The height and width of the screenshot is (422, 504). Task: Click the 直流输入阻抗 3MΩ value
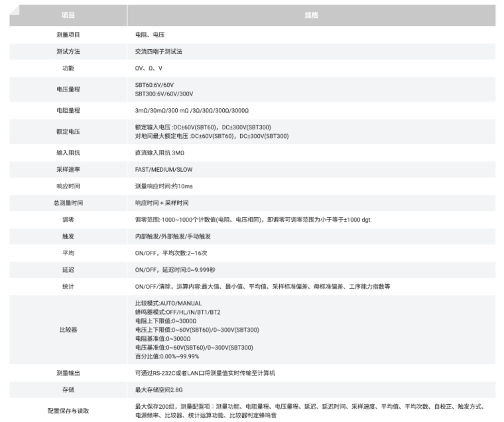click(x=160, y=153)
